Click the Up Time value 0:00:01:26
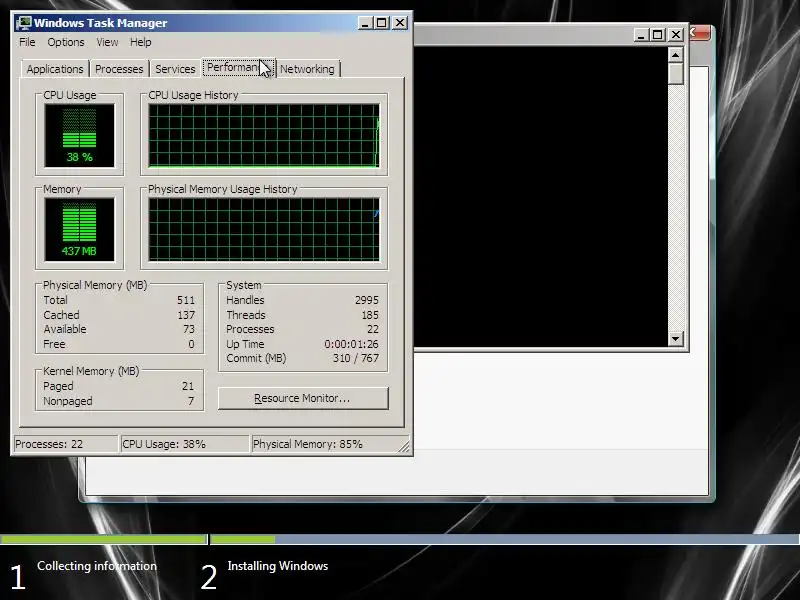This screenshot has width=800, height=600. click(352, 344)
